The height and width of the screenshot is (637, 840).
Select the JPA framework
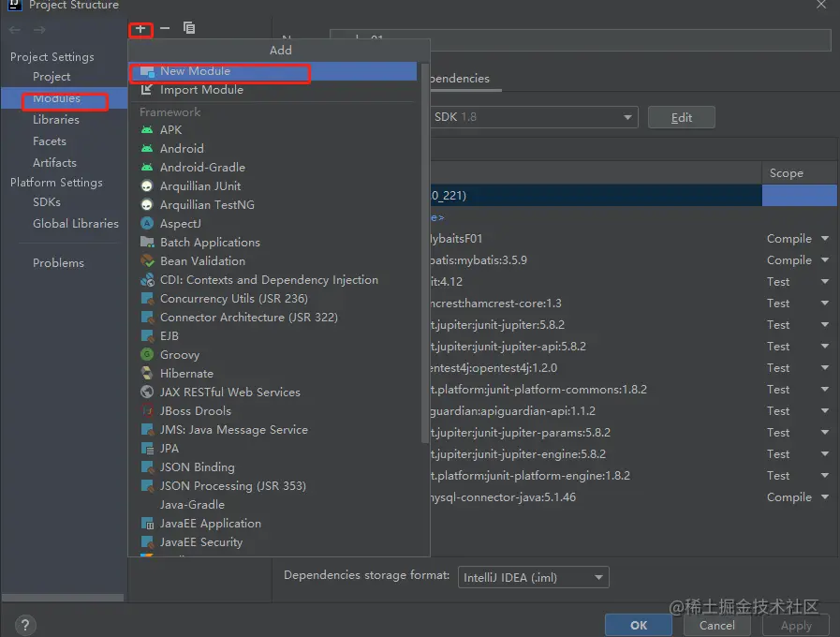point(273,449)
